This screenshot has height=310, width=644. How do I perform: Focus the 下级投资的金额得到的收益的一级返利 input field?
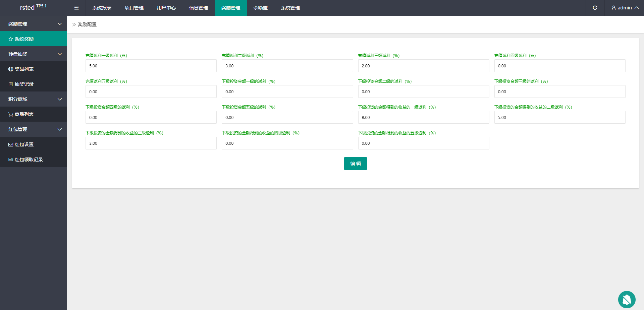pyautogui.click(x=423, y=117)
